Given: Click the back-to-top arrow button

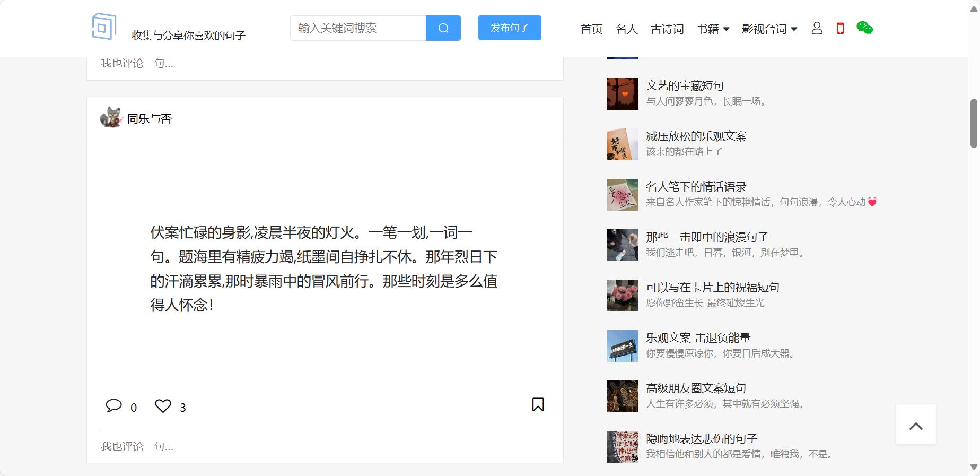Looking at the screenshot, I should [x=916, y=425].
